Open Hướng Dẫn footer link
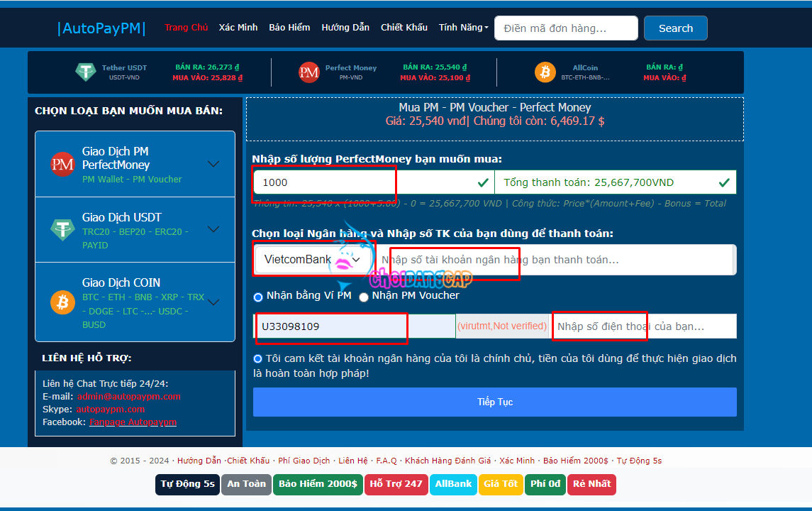This screenshot has height=511, width=812. pyautogui.click(x=199, y=461)
